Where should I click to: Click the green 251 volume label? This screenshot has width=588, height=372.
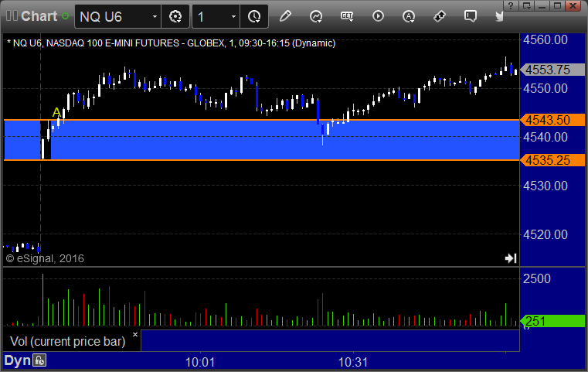(552, 321)
